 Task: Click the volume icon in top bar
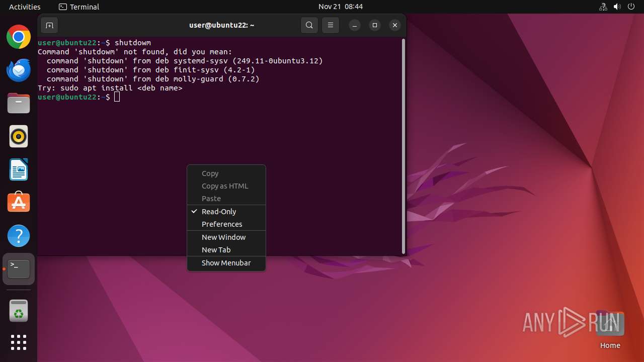617,7
